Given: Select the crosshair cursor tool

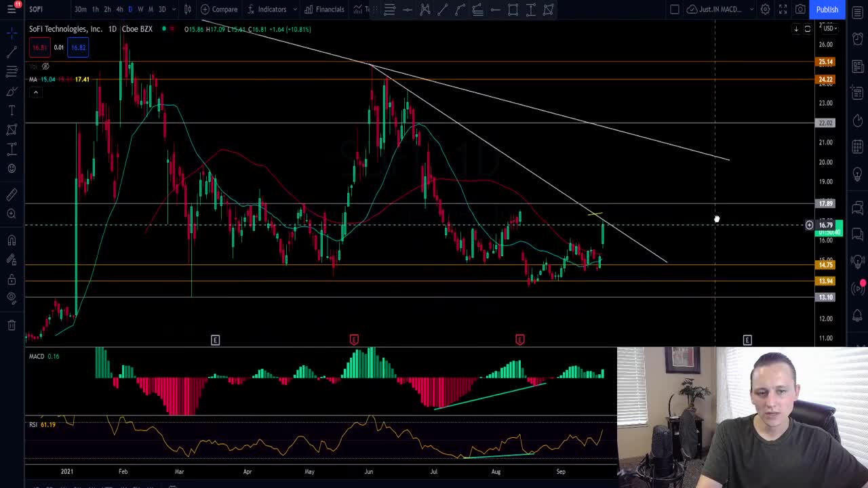Looking at the screenshot, I should [x=12, y=32].
